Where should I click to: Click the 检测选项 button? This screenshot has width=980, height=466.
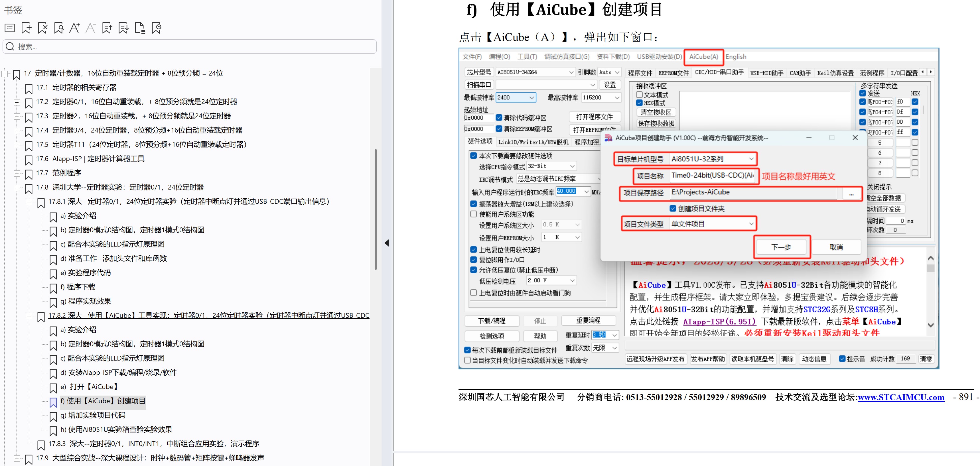pyautogui.click(x=492, y=336)
